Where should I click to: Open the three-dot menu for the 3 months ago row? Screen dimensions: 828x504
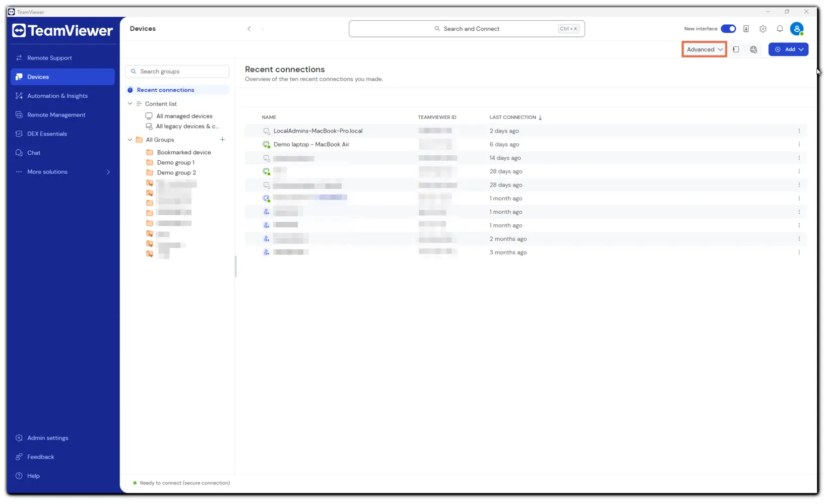(799, 253)
